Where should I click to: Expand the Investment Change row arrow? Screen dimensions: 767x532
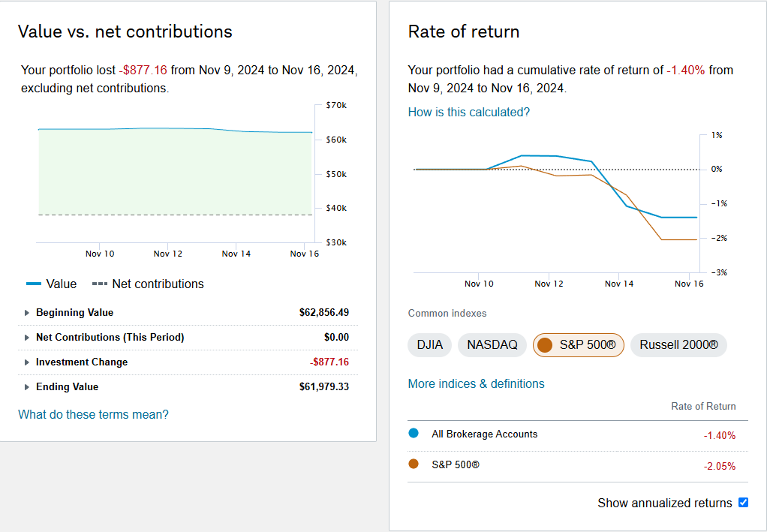pyautogui.click(x=28, y=362)
